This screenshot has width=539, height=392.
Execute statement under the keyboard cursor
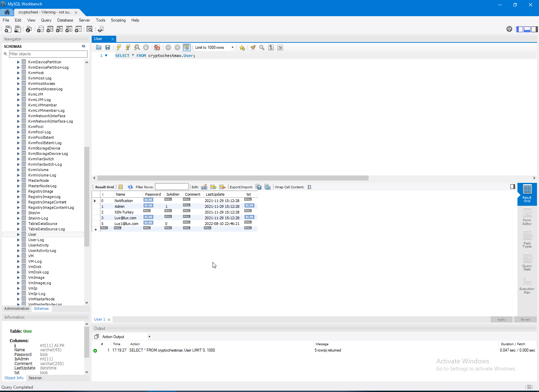tap(128, 47)
